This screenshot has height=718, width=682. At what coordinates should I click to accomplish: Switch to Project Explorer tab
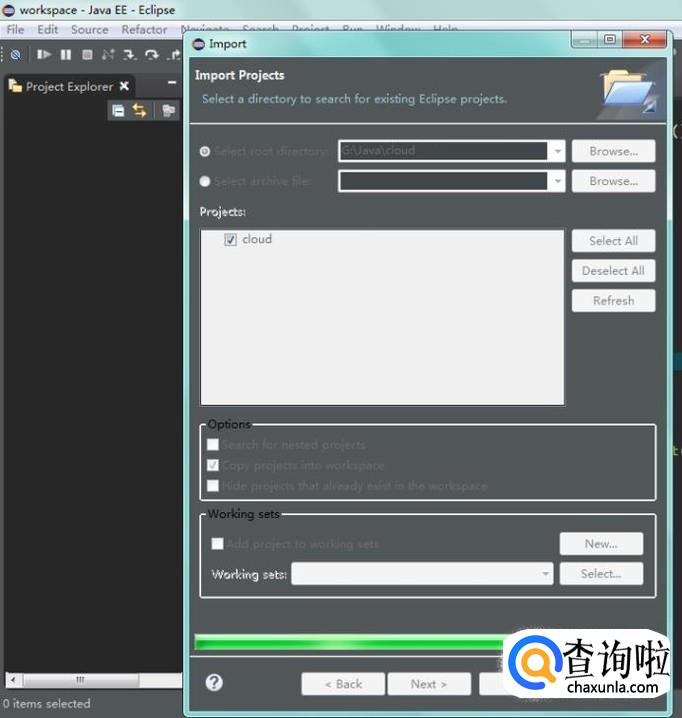pyautogui.click(x=69, y=86)
